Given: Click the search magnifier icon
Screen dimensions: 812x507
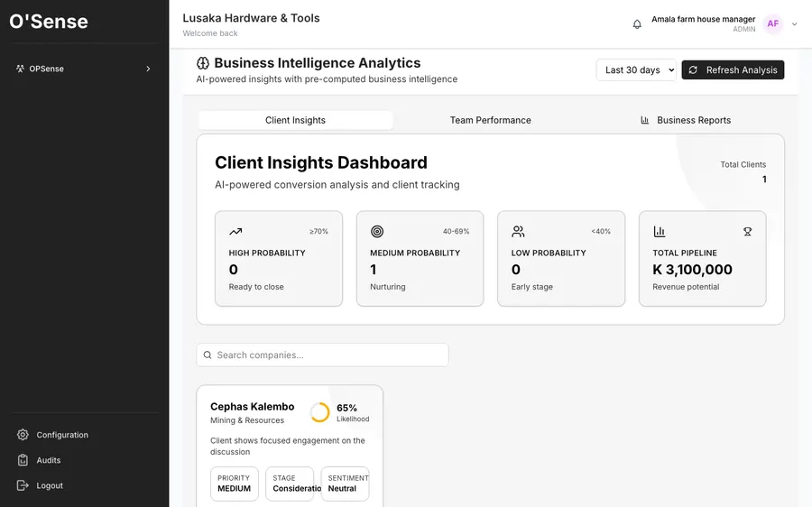Looking at the screenshot, I should [x=208, y=355].
